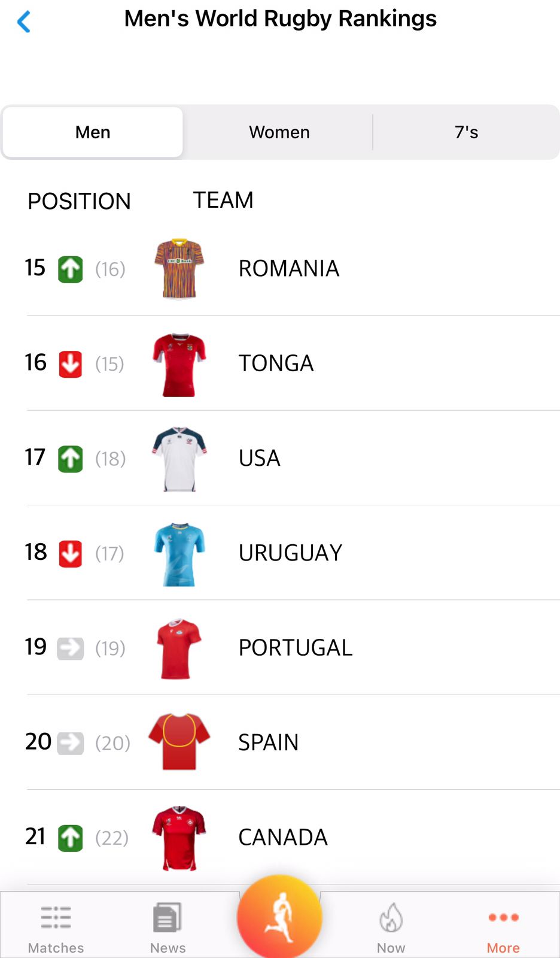Open the Matches tab icon
This screenshot has width=560, height=958.
[56, 918]
